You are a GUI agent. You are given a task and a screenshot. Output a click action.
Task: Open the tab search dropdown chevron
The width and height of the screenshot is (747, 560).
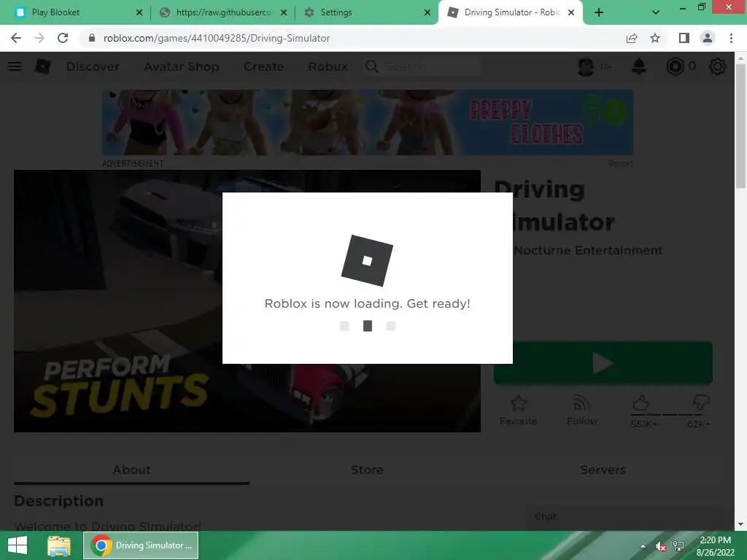click(x=656, y=13)
